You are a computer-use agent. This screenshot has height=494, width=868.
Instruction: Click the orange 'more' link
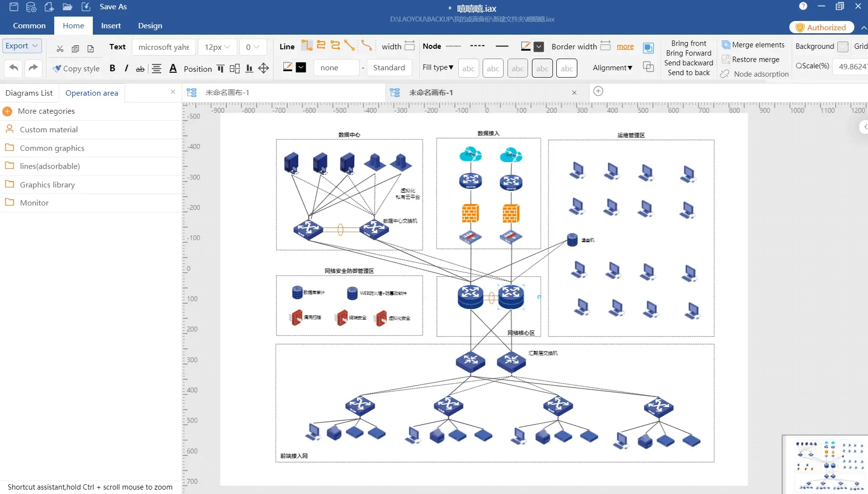pos(625,46)
